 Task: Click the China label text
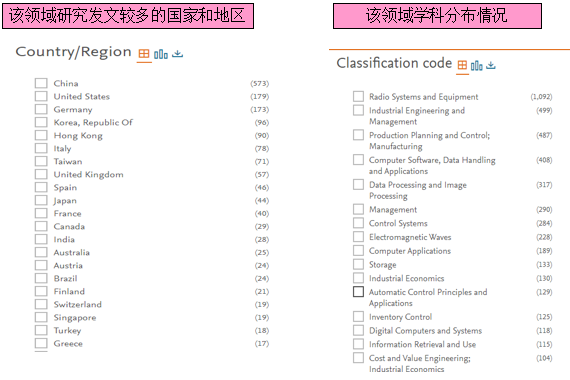(66, 83)
